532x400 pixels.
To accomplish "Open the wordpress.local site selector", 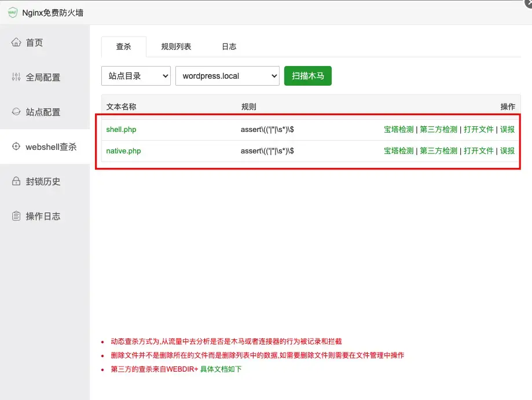I will pos(227,76).
